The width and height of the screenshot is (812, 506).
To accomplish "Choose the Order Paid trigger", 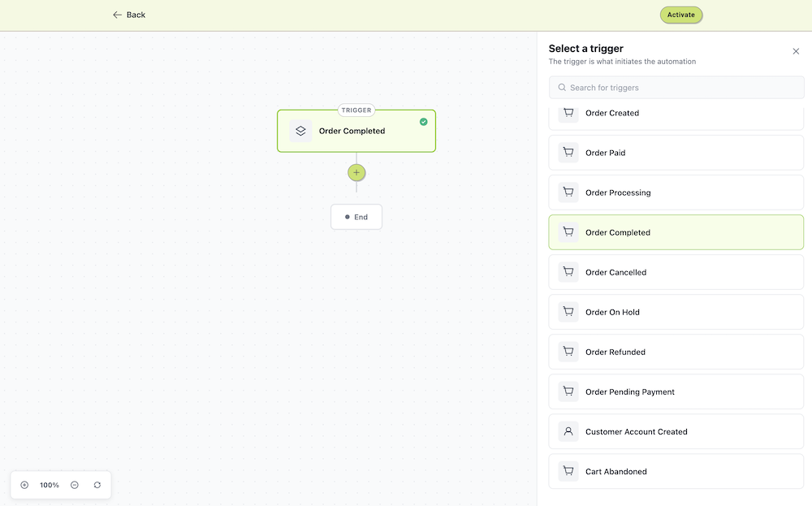I will click(676, 153).
